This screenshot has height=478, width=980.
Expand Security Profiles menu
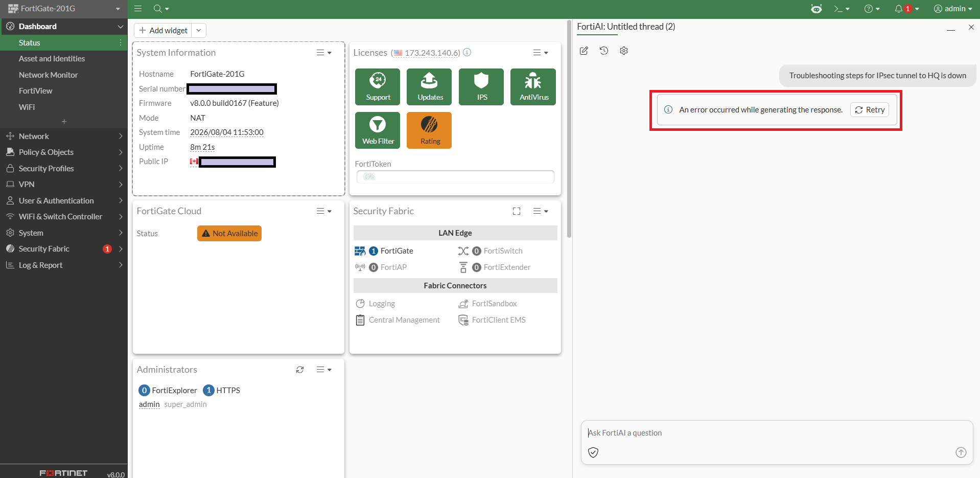(x=64, y=169)
